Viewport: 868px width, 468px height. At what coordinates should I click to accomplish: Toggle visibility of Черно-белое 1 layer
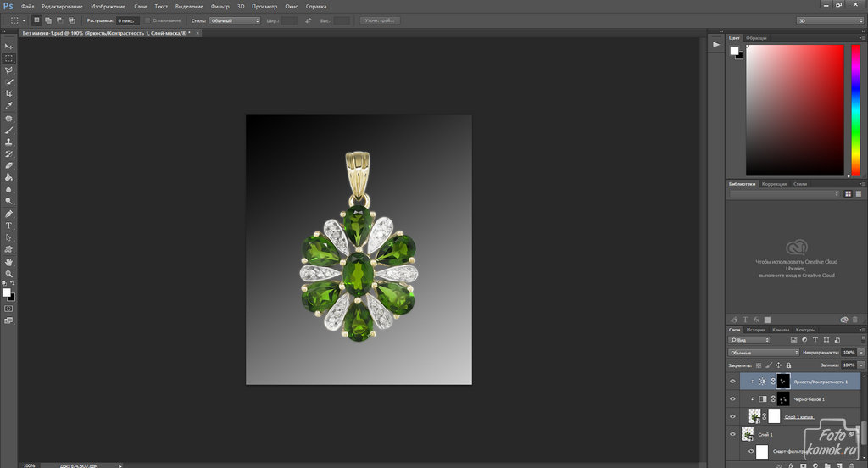click(733, 398)
